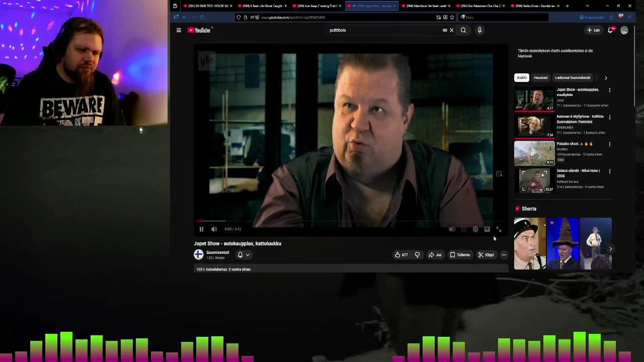This screenshot has width=644, height=362.
Task: Open Palaako oksat video thumbnail
Action: pos(534,154)
